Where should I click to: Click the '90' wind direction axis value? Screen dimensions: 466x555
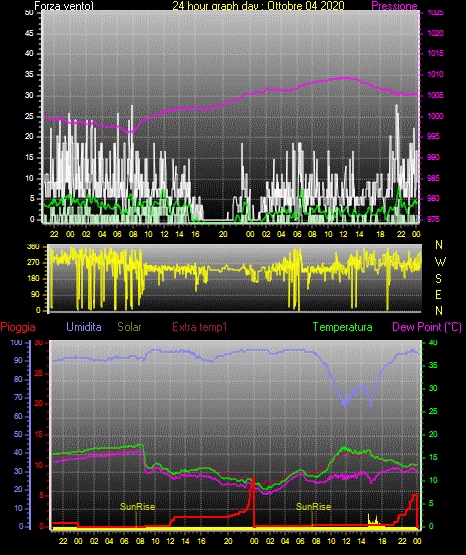(35, 294)
